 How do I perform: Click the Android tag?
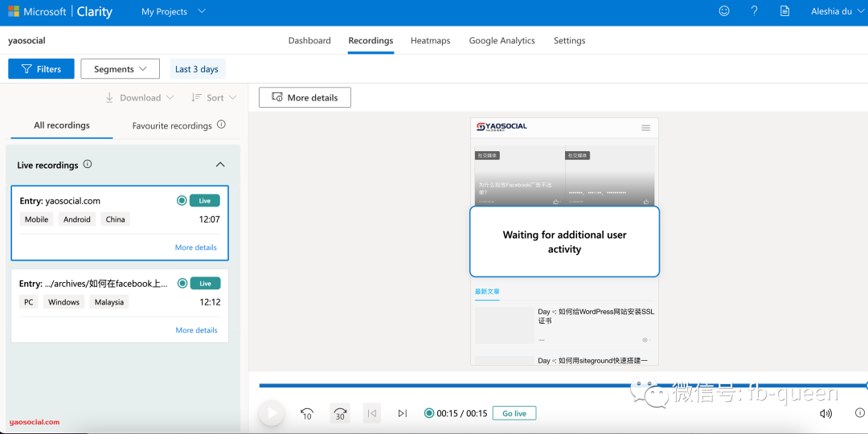(x=77, y=219)
